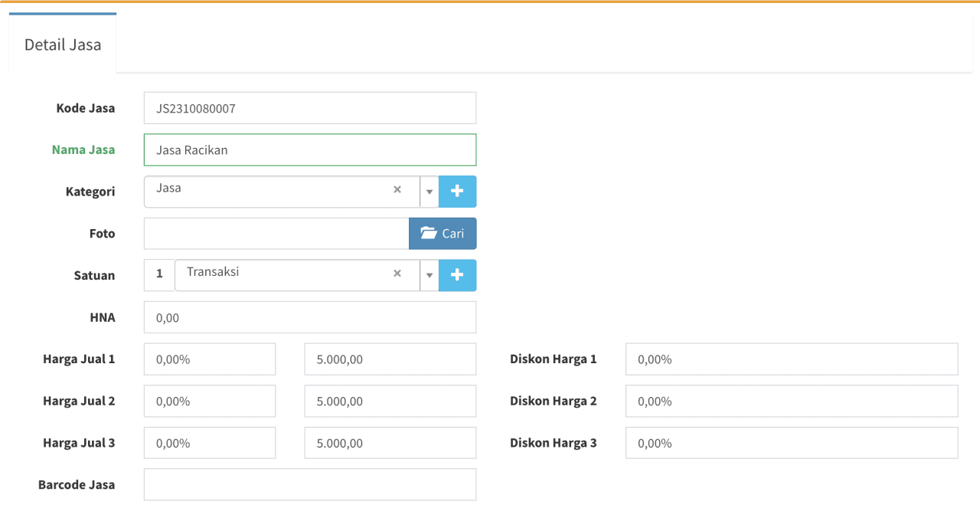
Task: Open the Kategori dropdown arrow
Action: [x=430, y=192]
